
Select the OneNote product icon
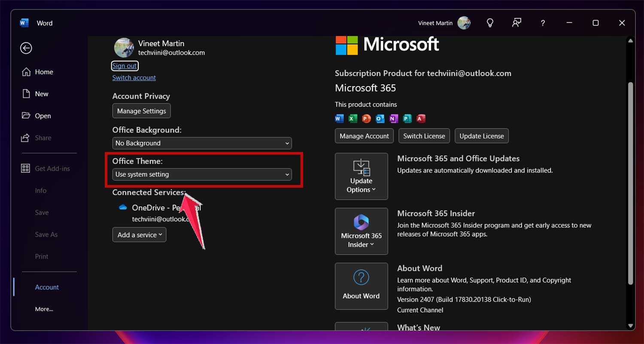pos(393,119)
